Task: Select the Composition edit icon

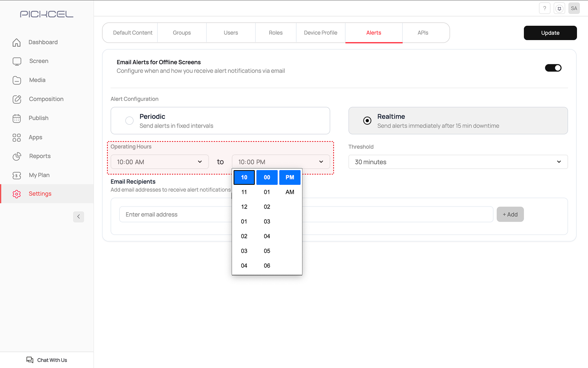Action: point(17,99)
